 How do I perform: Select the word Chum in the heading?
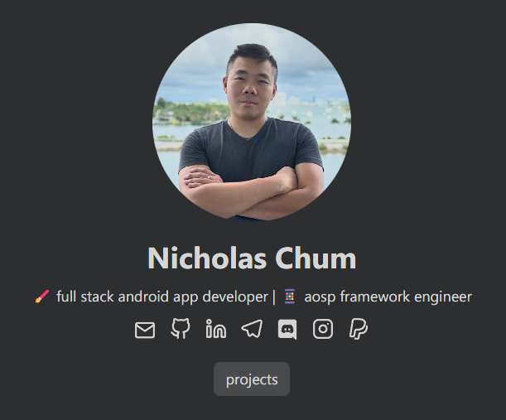click(x=316, y=258)
